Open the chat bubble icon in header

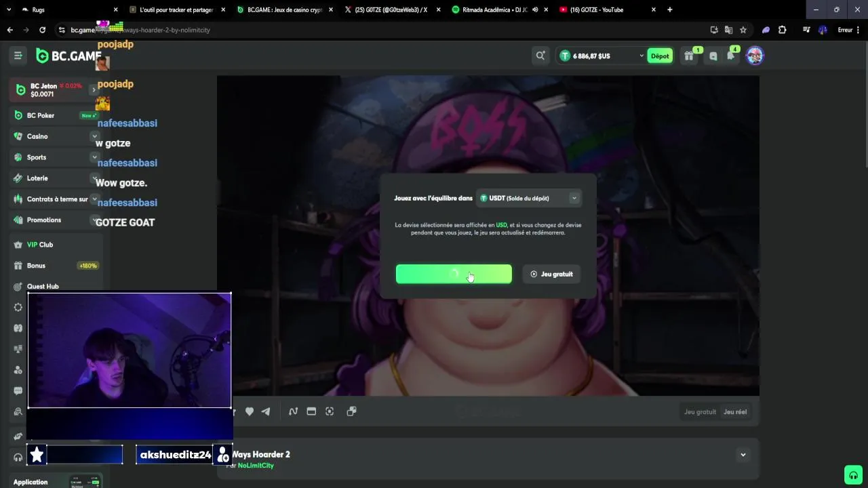[713, 56]
